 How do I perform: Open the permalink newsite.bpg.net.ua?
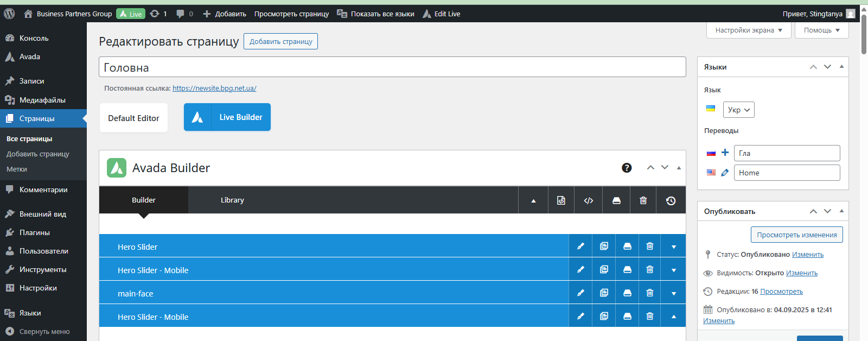214,88
